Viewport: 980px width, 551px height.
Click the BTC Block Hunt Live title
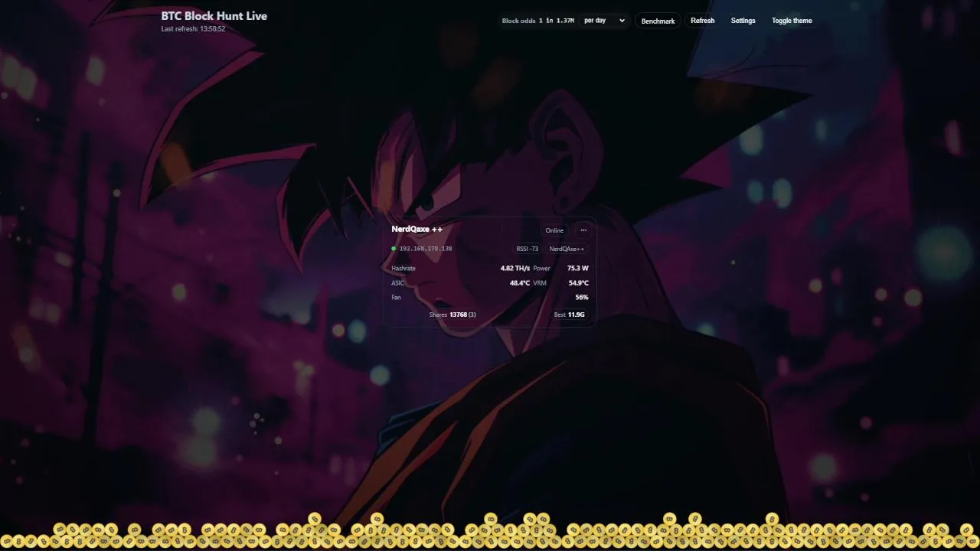pos(214,15)
